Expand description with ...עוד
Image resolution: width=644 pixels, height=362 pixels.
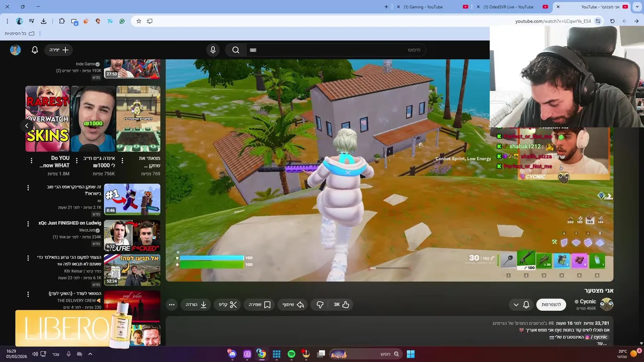pyautogui.click(x=602, y=343)
